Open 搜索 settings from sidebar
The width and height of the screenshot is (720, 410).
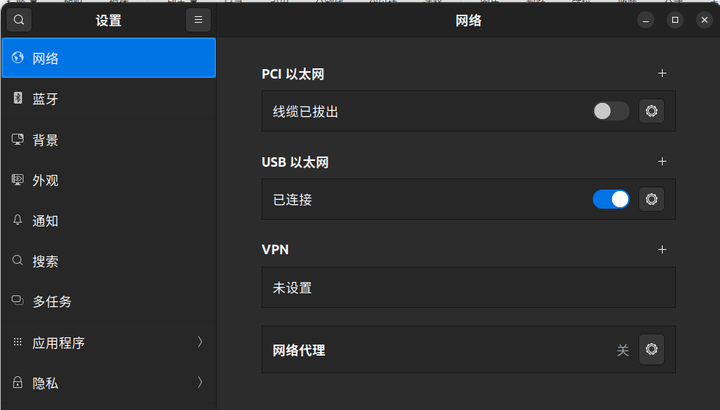click(45, 261)
